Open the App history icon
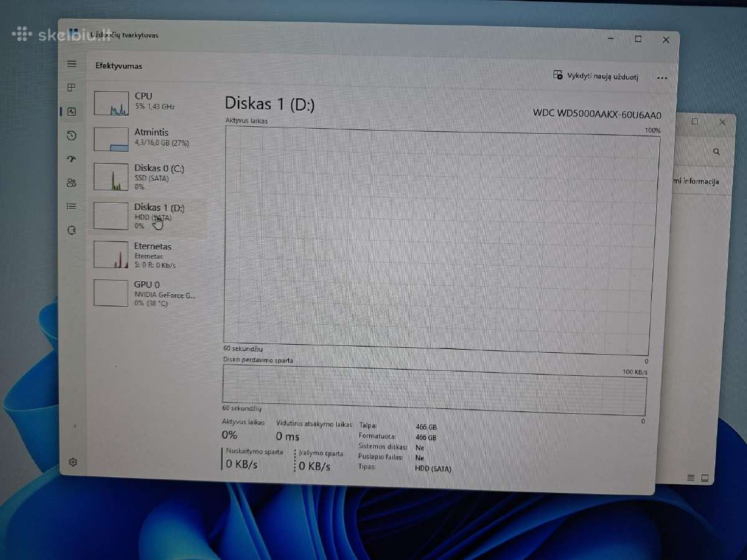 [72, 136]
